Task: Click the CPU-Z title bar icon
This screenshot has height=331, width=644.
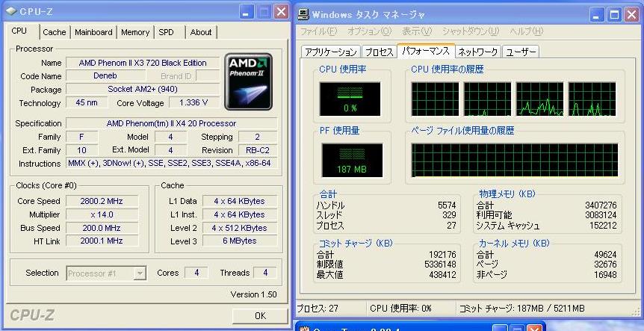Action: pos(11,11)
